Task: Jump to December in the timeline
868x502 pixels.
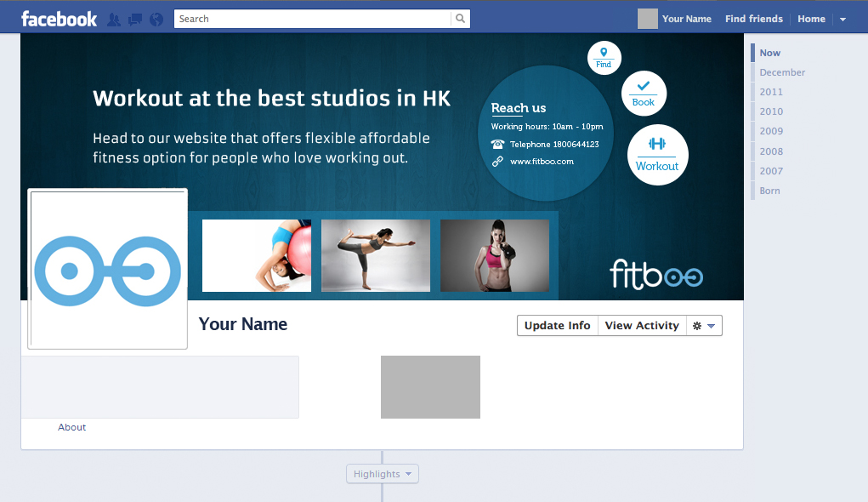Action: (782, 72)
